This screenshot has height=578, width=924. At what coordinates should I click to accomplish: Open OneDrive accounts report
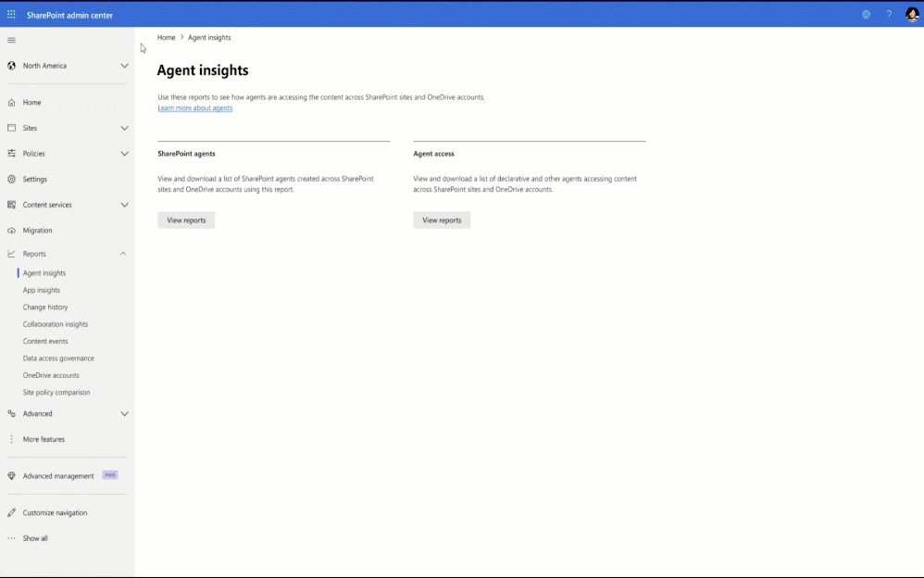pyautogui.click(x=51, y=375)
